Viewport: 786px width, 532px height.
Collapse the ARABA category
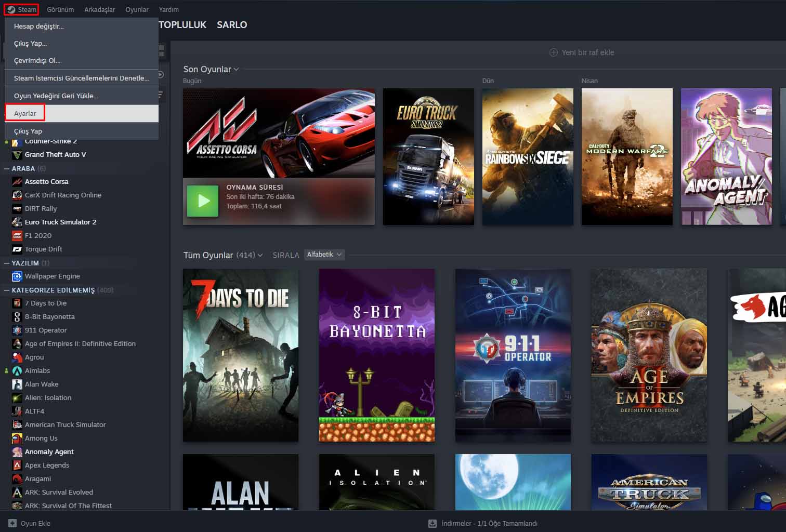click(7, 168)
